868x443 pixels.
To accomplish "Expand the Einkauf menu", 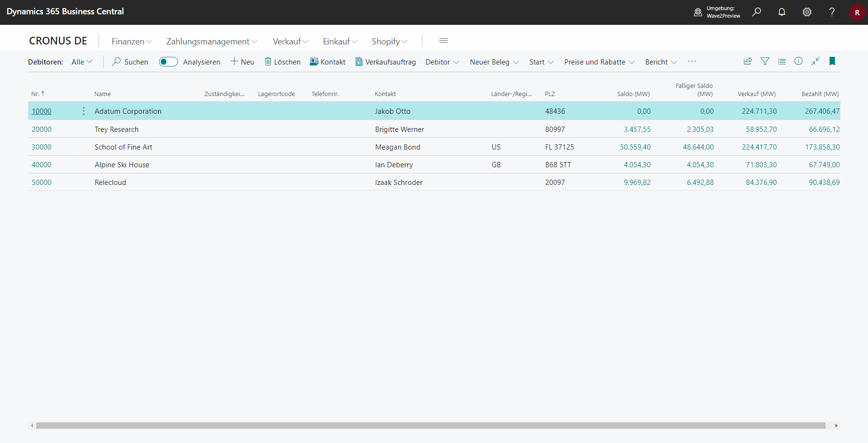I will pyautogui.click(x=340, y=42).
